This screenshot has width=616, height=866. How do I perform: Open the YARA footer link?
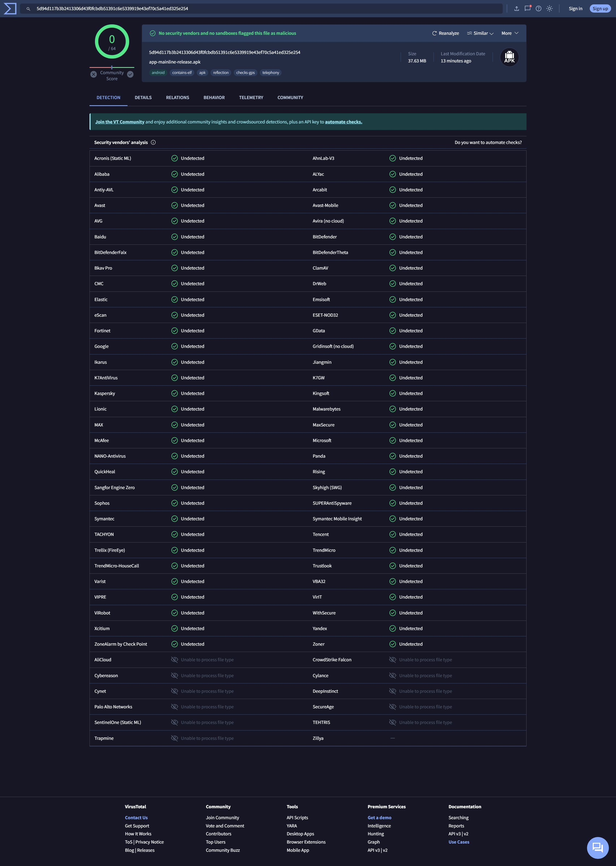[292, 826]
